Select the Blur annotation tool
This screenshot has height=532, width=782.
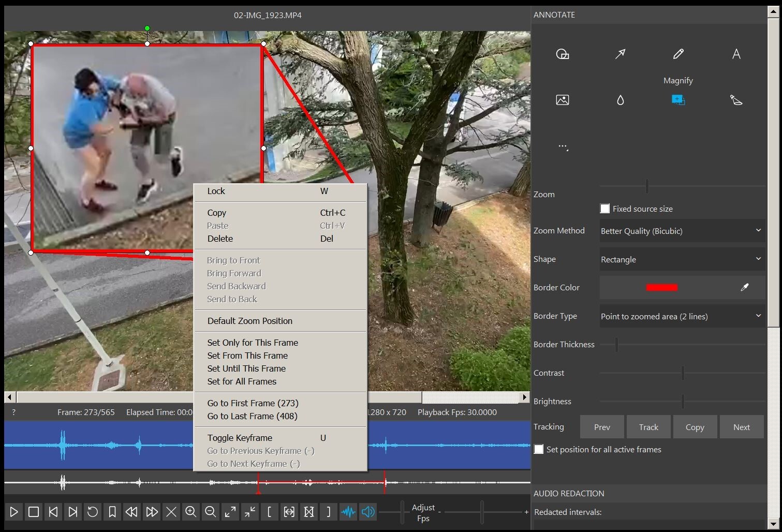tap(621, 100)
